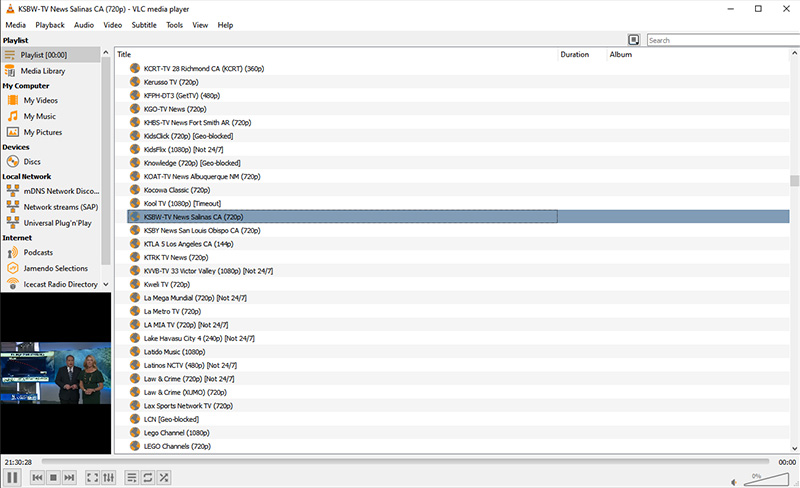Toggle the playlist view button
Screen dimensions: 800x488
click(132, 478)
